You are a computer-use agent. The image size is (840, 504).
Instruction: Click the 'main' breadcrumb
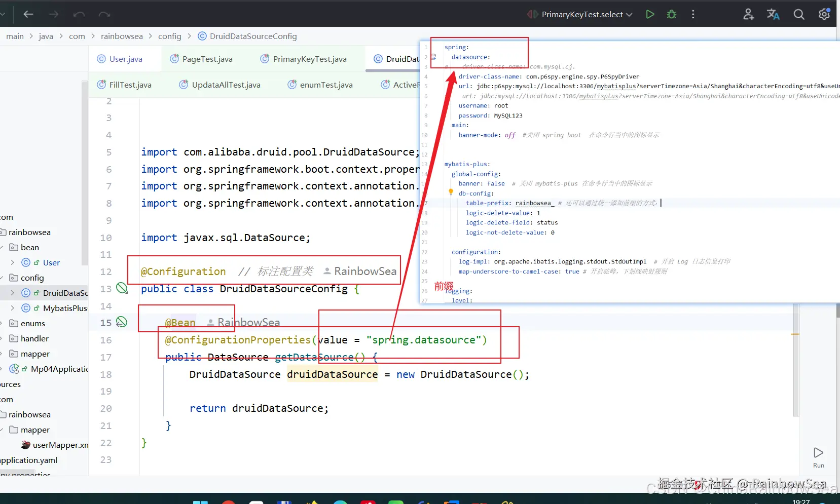pyautogui.click(x=15, y=36)
